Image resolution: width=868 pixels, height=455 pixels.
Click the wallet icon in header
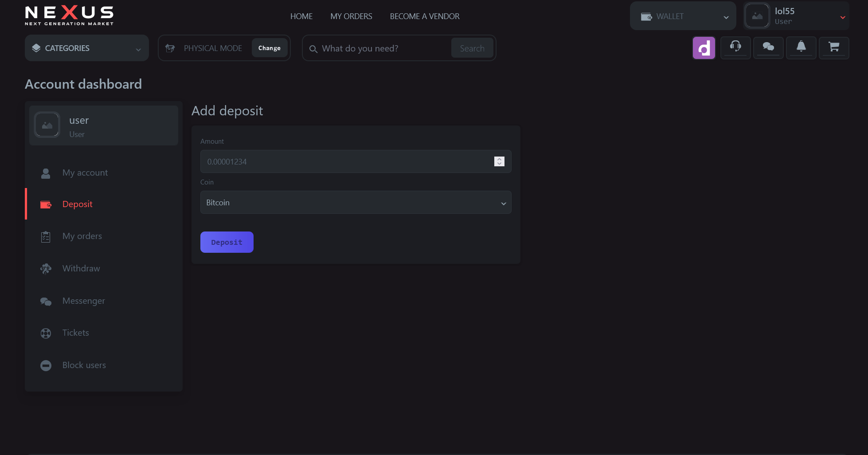coord(646,17)
